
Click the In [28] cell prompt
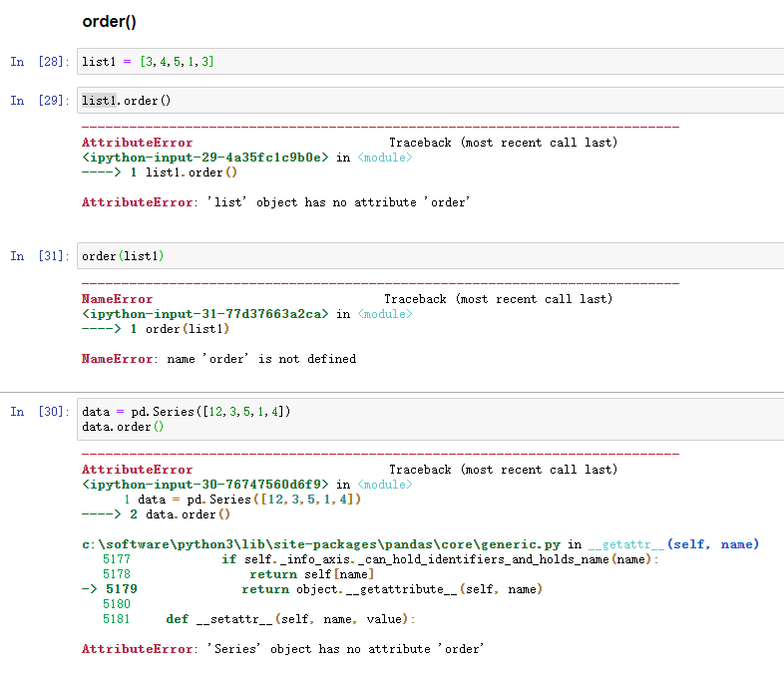tap(40, 62)
